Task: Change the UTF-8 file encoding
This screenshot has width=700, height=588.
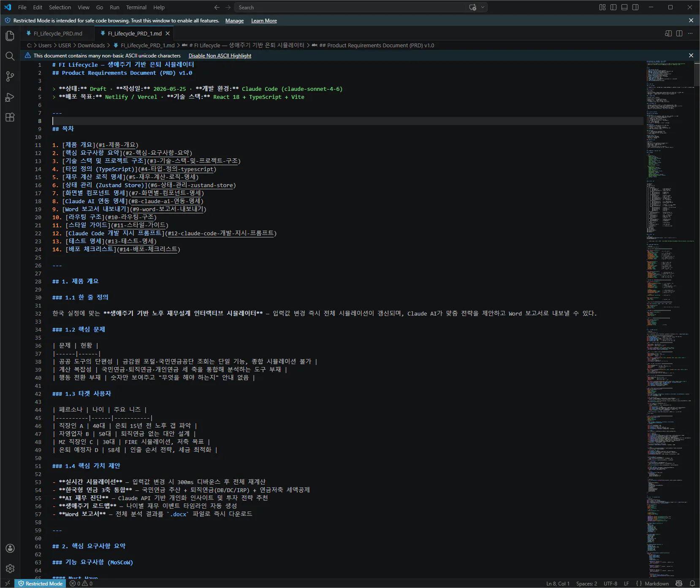Action: [610, 583]
